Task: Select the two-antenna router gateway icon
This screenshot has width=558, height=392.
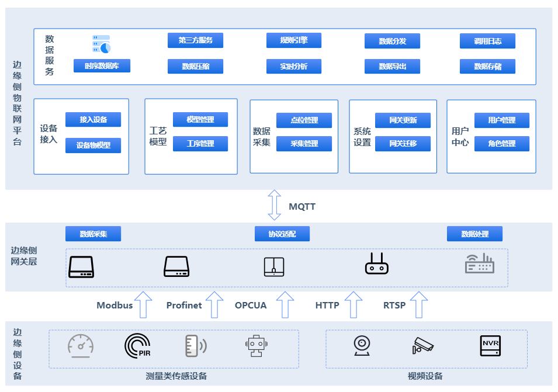Action: [x=377, y=264]
